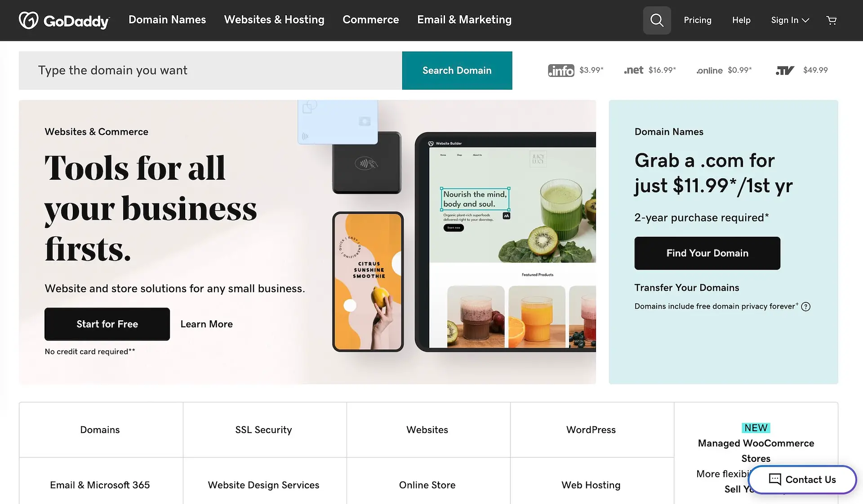The image size is (863, 504).
Task: Expand the Sign In dropdown menu
Action: coord(788,20)
